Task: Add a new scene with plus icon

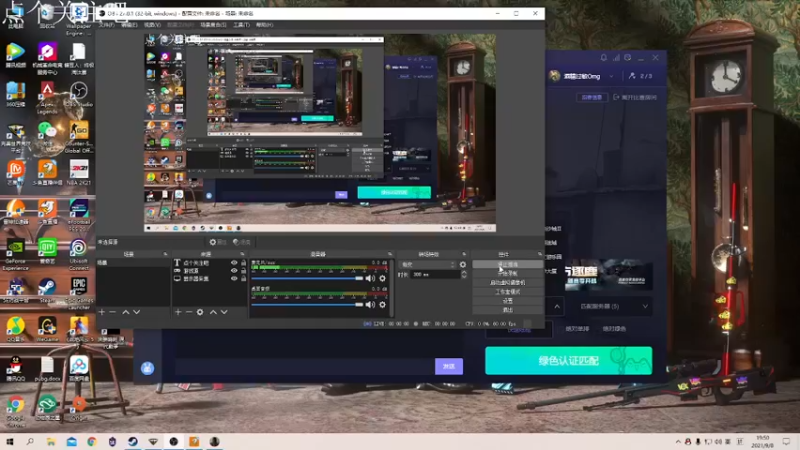Action: [x=102, y=312]
